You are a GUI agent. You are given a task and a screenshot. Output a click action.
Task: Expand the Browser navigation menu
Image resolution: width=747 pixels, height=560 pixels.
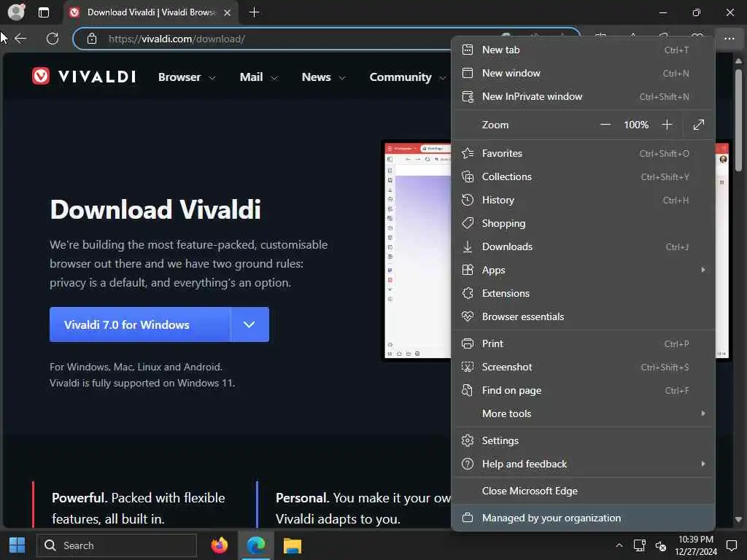tap(187, 77)
